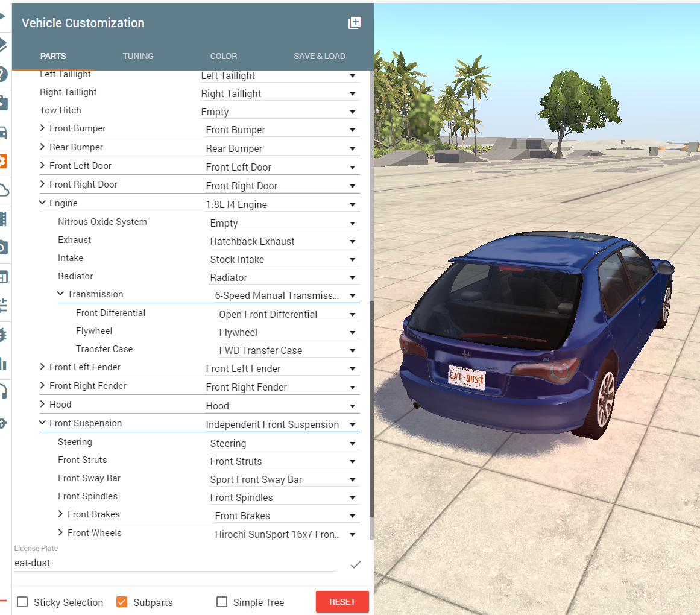The width and height of the screenshot is (700, 615).
Task: Open the Radiator part dropdown
Action: (x=284, y=277)
